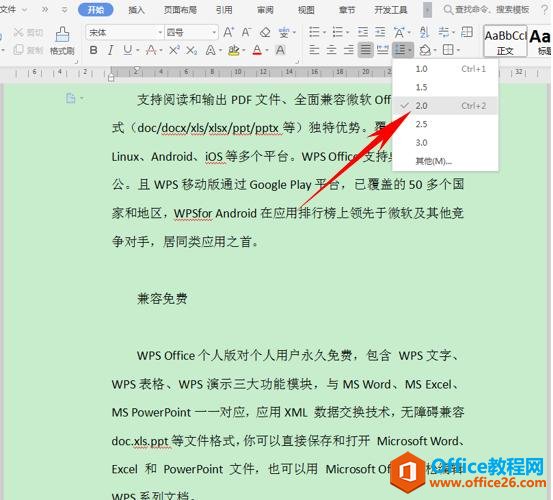Viewport: 553px width, 500px height.
Task: Click the Copy icon
Action: (x=18, y=50)
